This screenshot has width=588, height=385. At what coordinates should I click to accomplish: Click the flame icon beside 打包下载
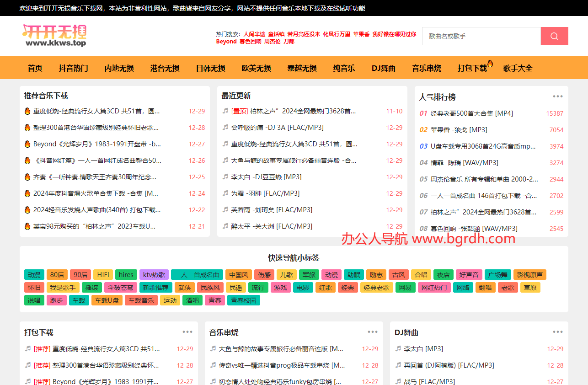click(490, 64)
